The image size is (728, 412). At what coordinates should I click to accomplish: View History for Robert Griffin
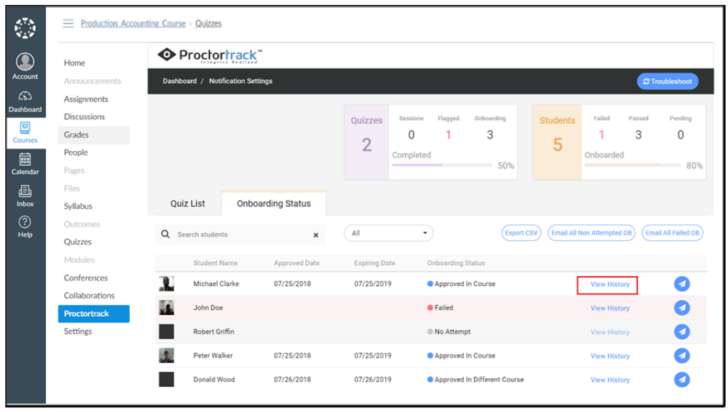[610, 332]
